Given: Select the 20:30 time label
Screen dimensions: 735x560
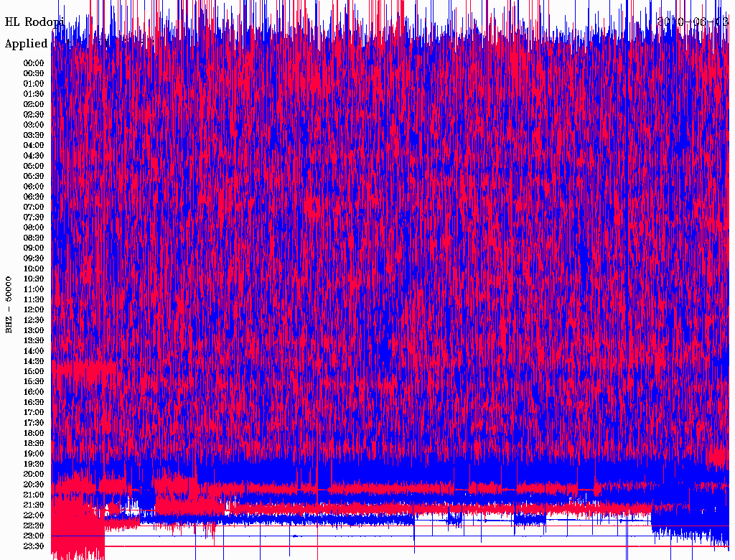Looking at the screenshot, I should [x=34, y=485].
